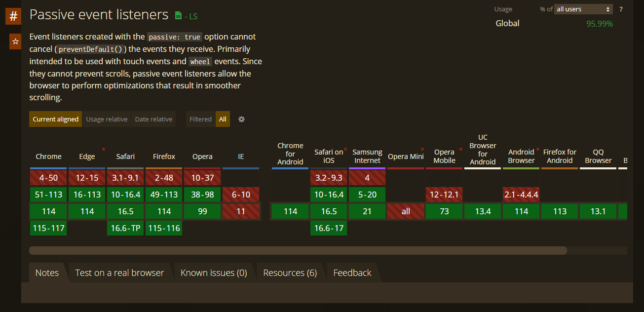Click Opera 99 cell
644x312 pixels.
pos(202,211)
